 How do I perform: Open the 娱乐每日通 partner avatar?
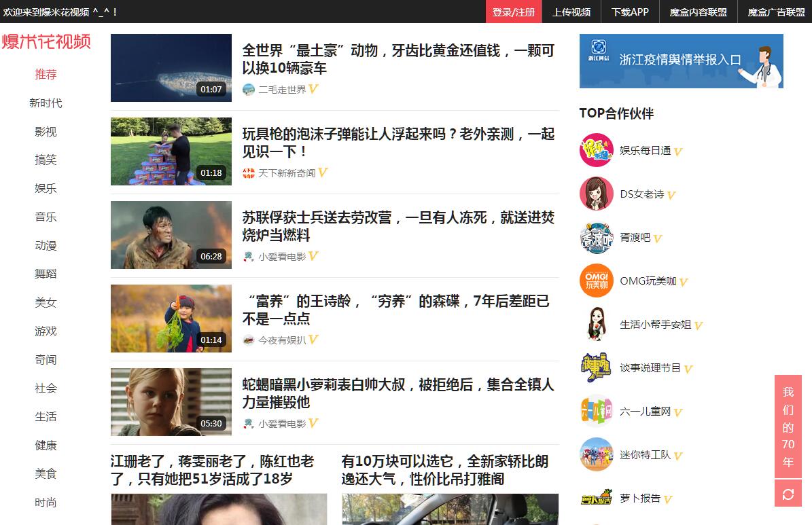click(596, 150)
